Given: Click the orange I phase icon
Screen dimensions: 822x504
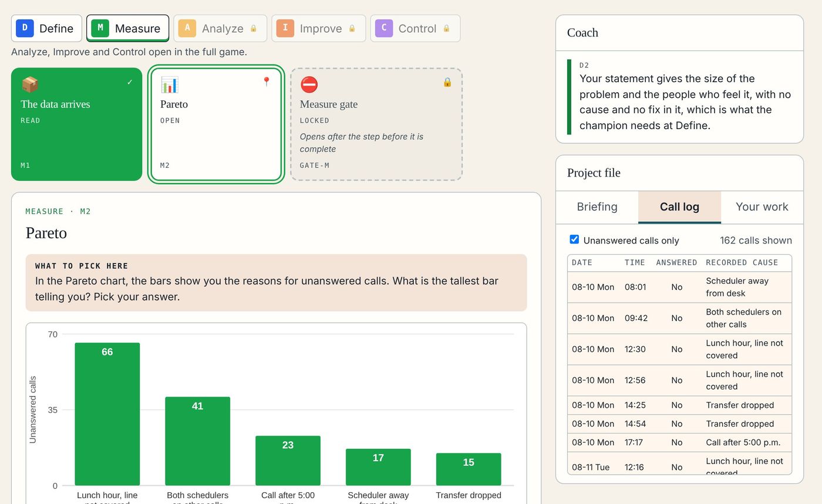Looking at the screenshot, I should [x=285, y=28].
